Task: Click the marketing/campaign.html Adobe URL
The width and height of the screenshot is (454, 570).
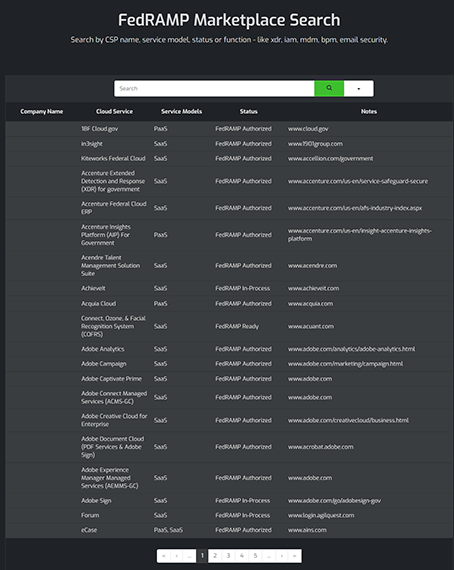Action: coord(345,364)
